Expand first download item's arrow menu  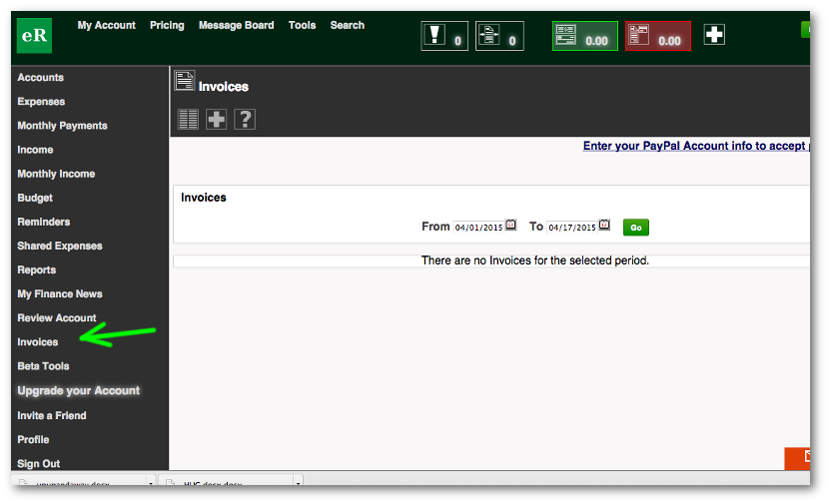click(x=150, y=482)
